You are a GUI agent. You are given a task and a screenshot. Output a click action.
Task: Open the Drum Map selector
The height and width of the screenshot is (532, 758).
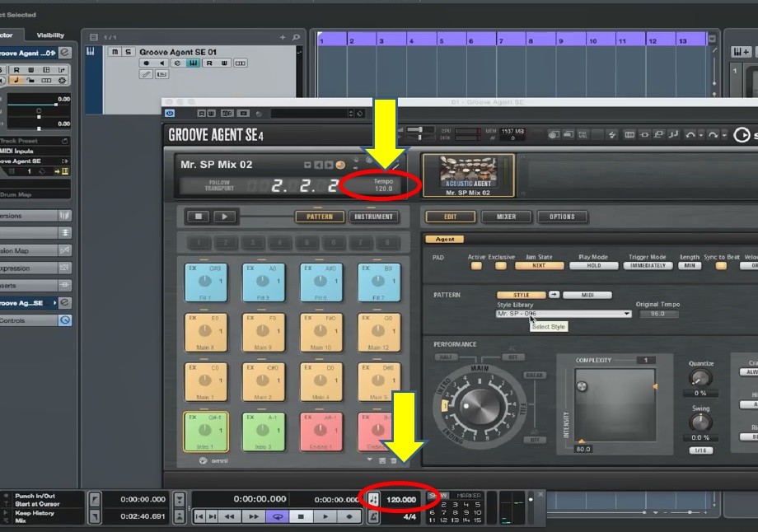[x=35, y=194]
